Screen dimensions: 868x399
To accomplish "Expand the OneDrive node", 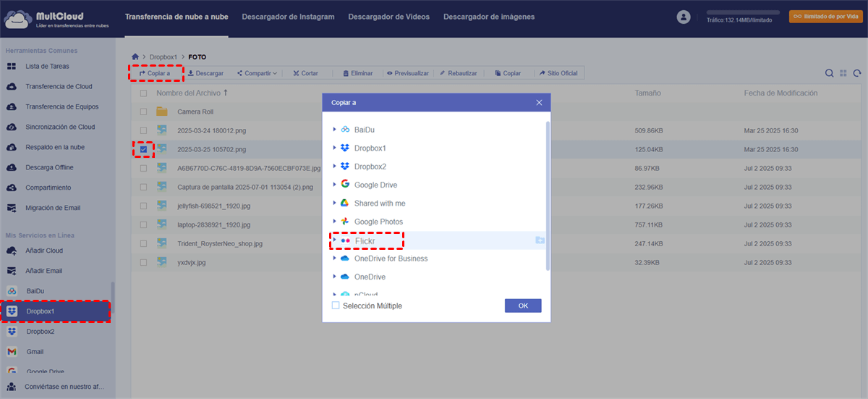I will tap(334, 277).
